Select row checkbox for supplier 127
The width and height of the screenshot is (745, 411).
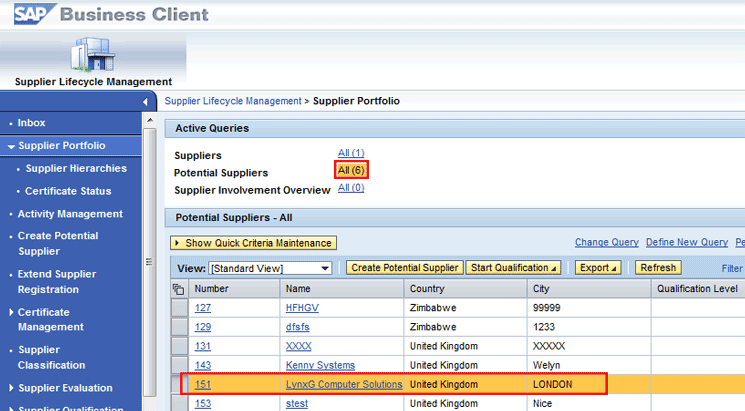coord(179,308)
